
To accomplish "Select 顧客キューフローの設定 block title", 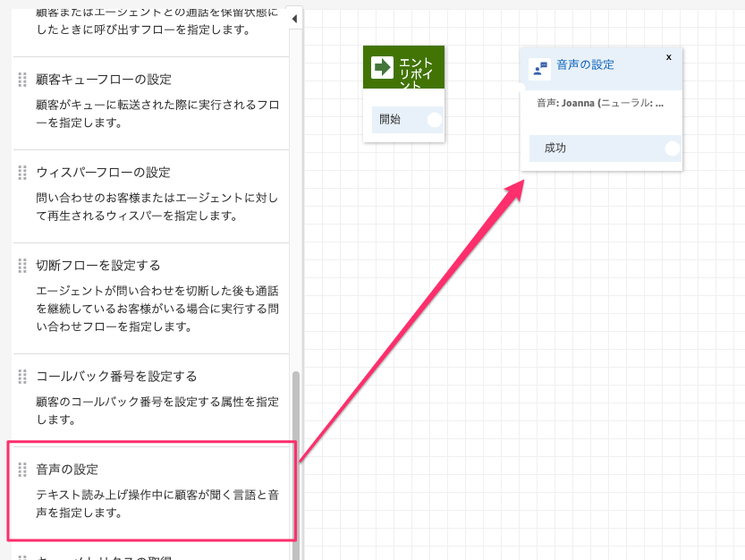I will [104, 80].
